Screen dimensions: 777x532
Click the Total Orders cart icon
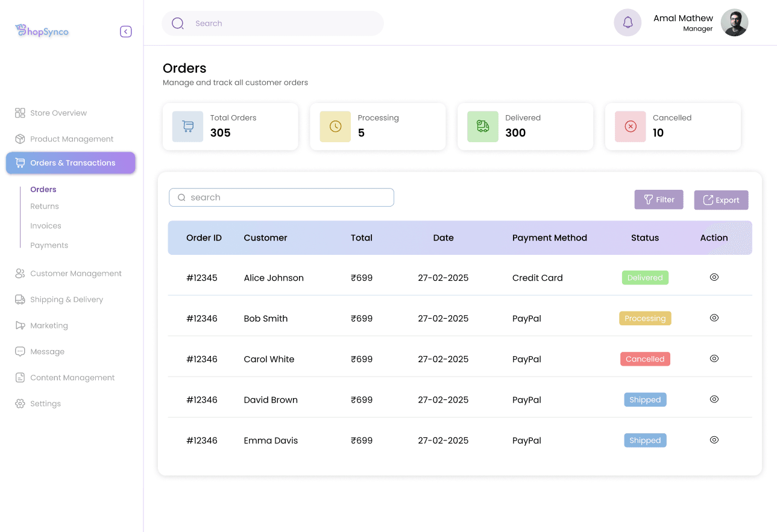(x=187, y=127)
